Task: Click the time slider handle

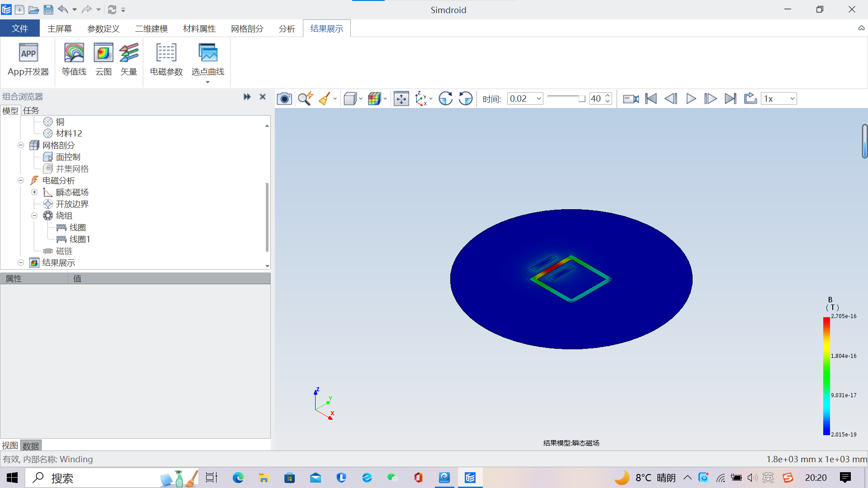Action: [582, 99]
